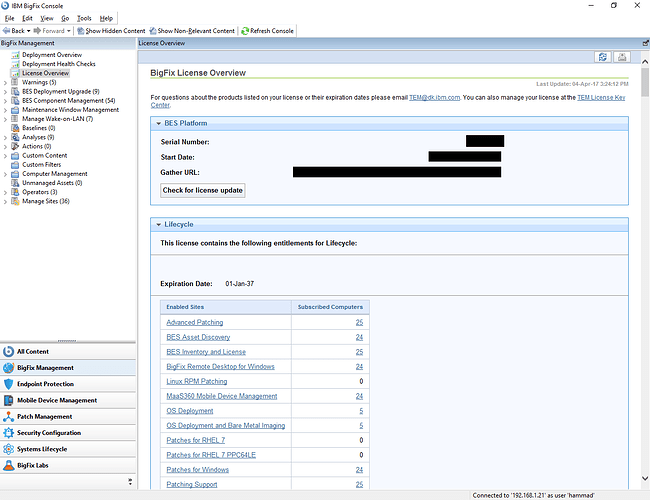Switch to the BigFix Management domain

68,368
